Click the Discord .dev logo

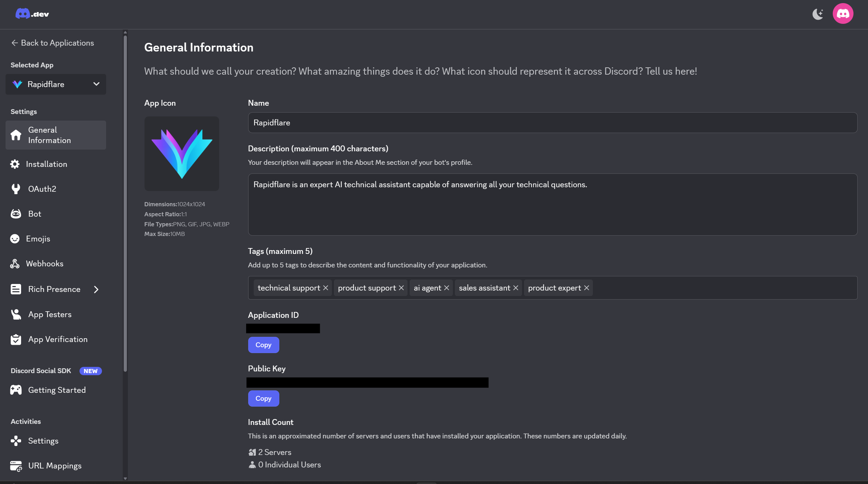[x=32, y=14]
